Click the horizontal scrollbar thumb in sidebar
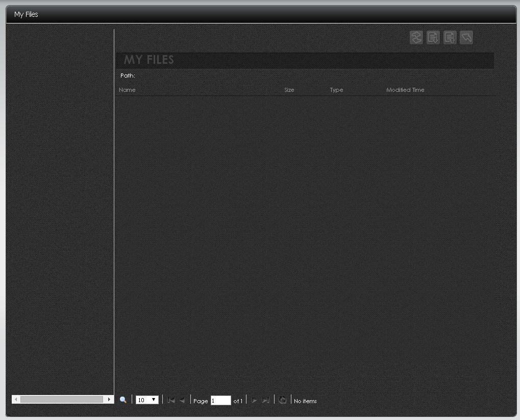Viewport: 520px width, 420px height. point(62,400)
